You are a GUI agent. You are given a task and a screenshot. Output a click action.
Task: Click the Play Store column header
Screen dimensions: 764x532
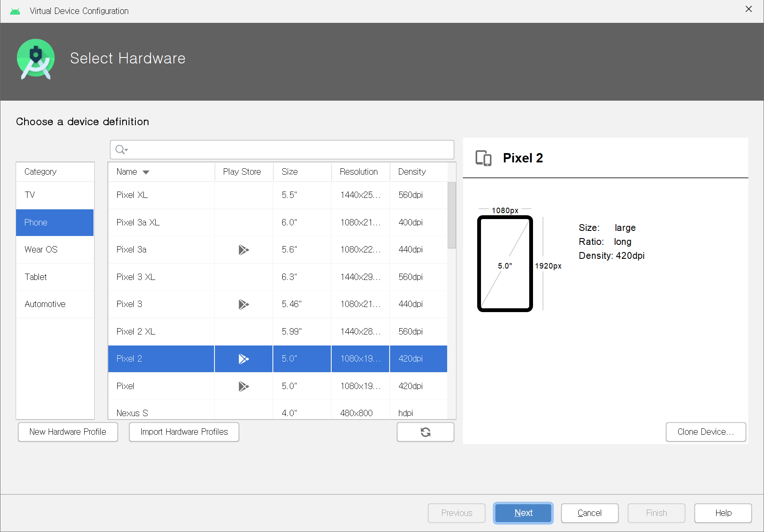click(244, 172)
